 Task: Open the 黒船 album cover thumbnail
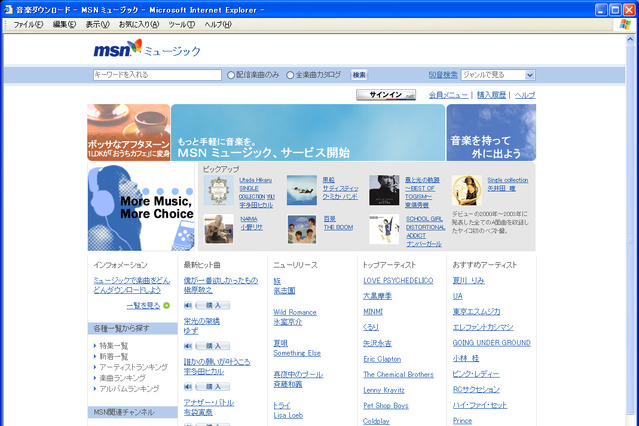pos(302,190)
